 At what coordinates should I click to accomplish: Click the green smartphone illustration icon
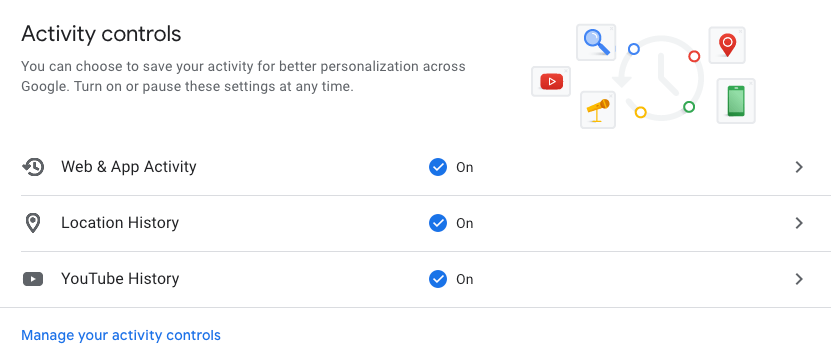point(736,101)
